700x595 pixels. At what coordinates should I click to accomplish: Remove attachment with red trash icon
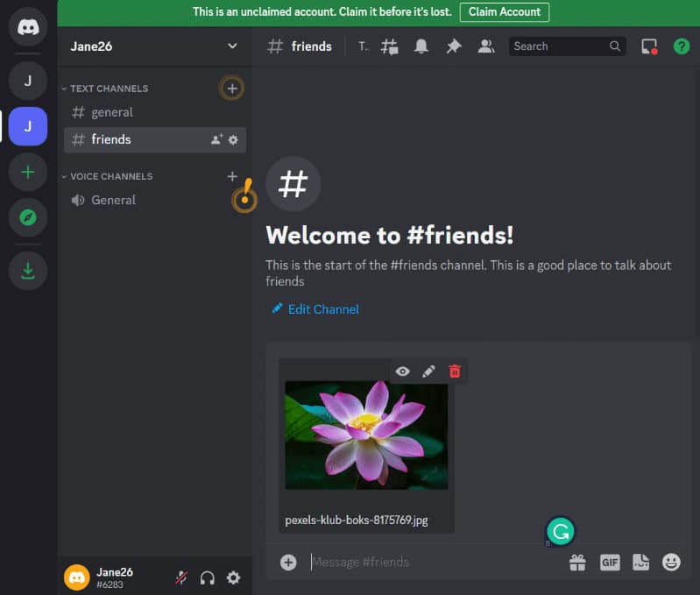tap(455, 372)
